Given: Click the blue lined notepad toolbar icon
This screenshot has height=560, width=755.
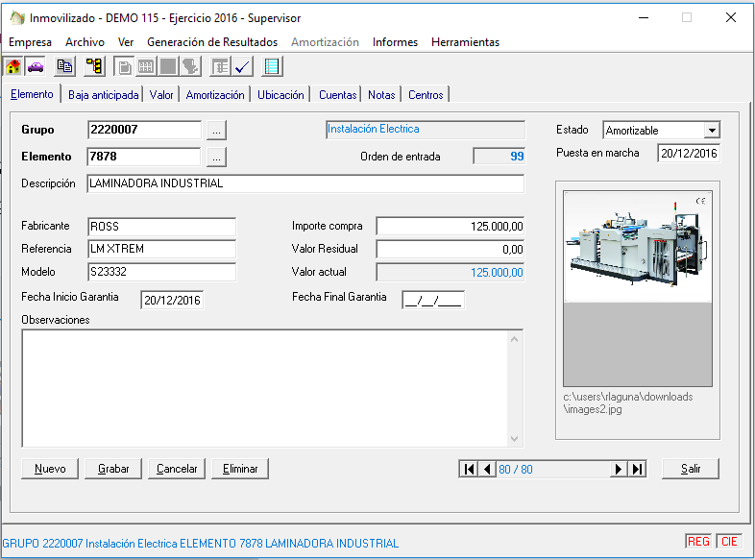Looking at the screenshot, I should coord(272,66).
